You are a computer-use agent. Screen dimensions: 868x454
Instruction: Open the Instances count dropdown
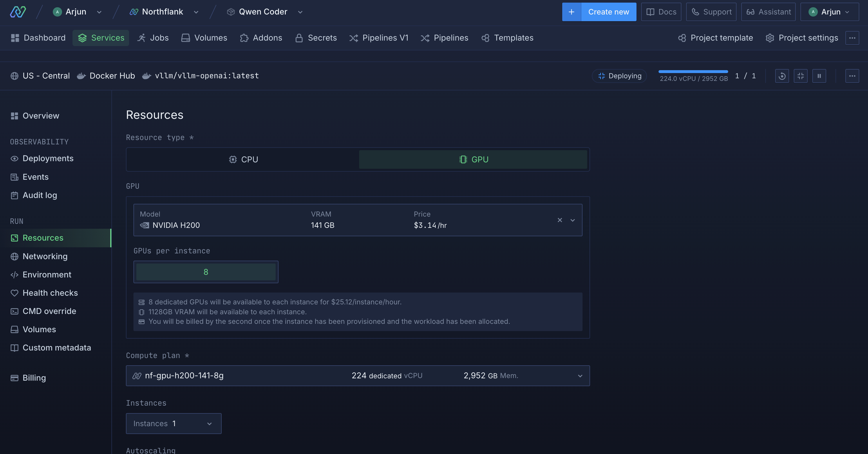click(173, 423)
